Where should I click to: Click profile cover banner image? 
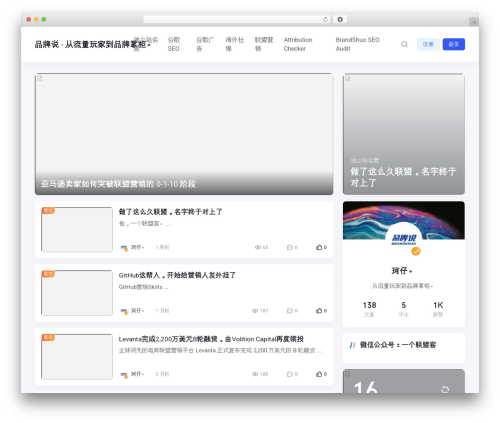point(404,220)
